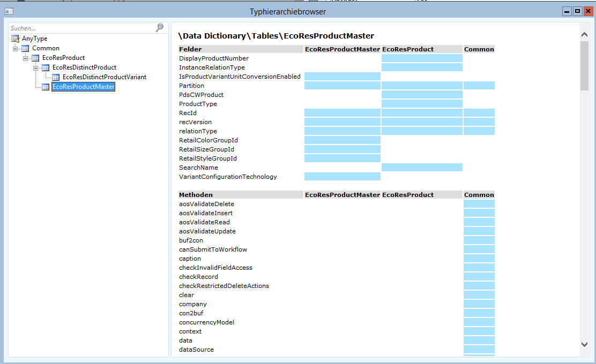The image size is (596, 364).
Task: Click the dataSource method
Action: [196, 350]
